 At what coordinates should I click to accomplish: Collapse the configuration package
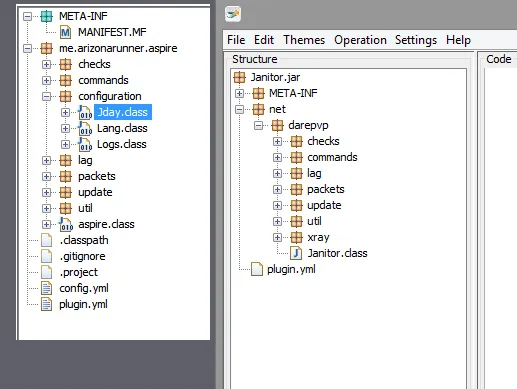click(x=46, y=97)
